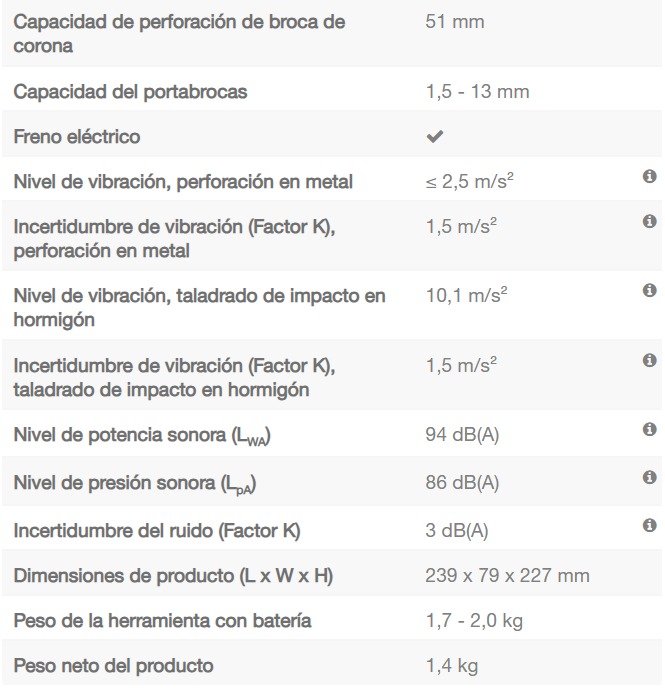This screenshot has height=691, width=665.
Task: Show info for sound pressure level 86 dB(A)
Action: coord(649,477)
